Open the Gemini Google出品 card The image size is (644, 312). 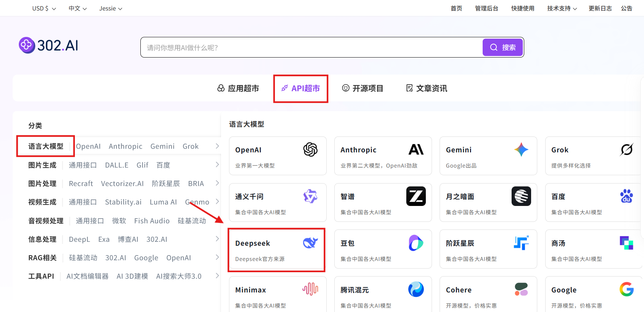click(488, 156)
